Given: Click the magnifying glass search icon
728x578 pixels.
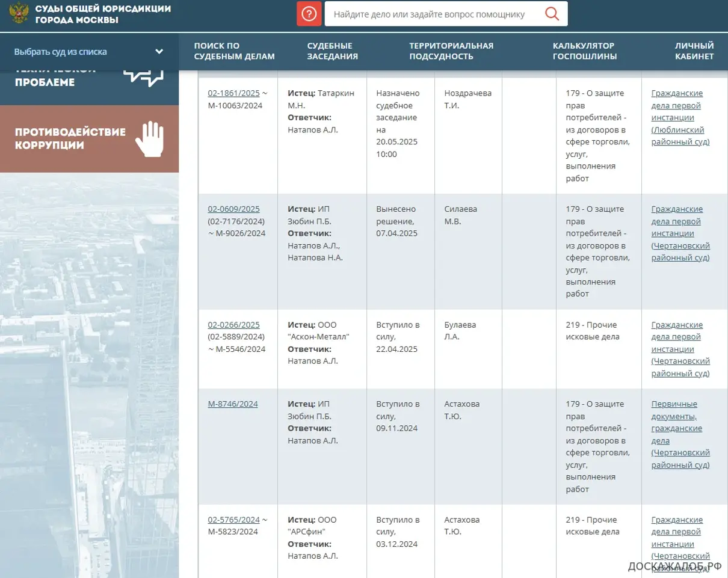Looking at the screenshot, I should (552, 14).
